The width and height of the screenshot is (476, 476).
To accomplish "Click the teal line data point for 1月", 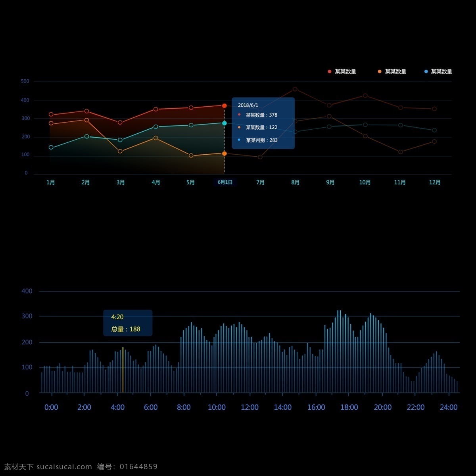I will pos(51,148).
